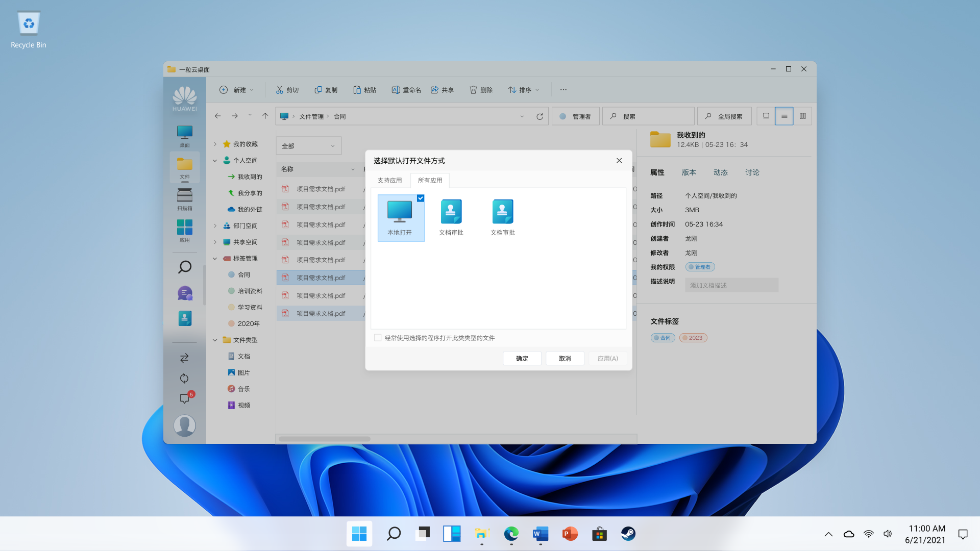Expand the 部门空间 tree node
This screenshot has height=551, width=980.
pyautogui.click(x=215, y=226)
